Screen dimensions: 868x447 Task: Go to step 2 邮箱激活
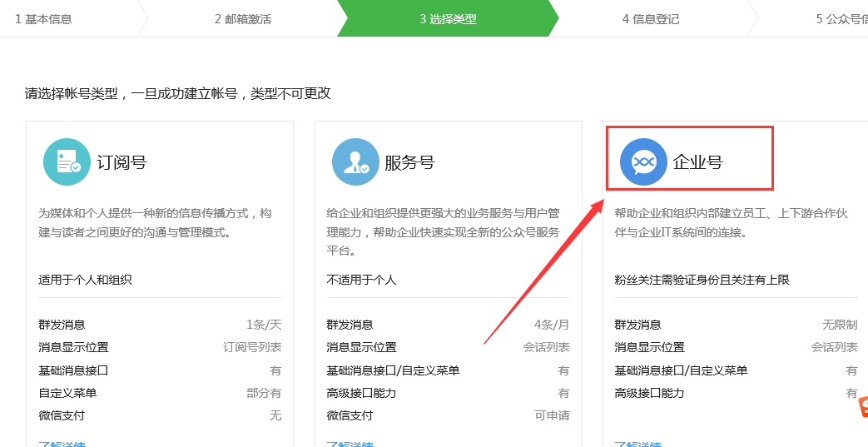pyautogui.click(x=243, y=19)
